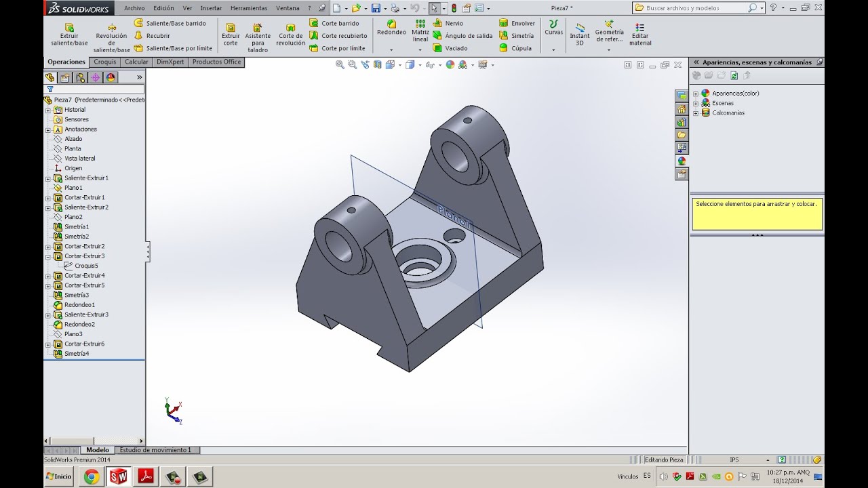Open the Curvas tool

coord(553,28)
